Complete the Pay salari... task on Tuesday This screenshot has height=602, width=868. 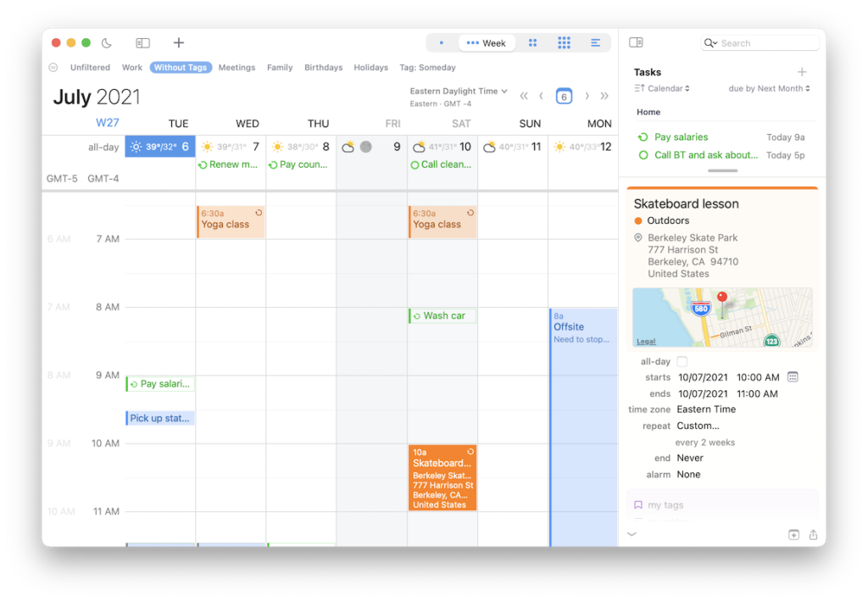coord(133,384)
